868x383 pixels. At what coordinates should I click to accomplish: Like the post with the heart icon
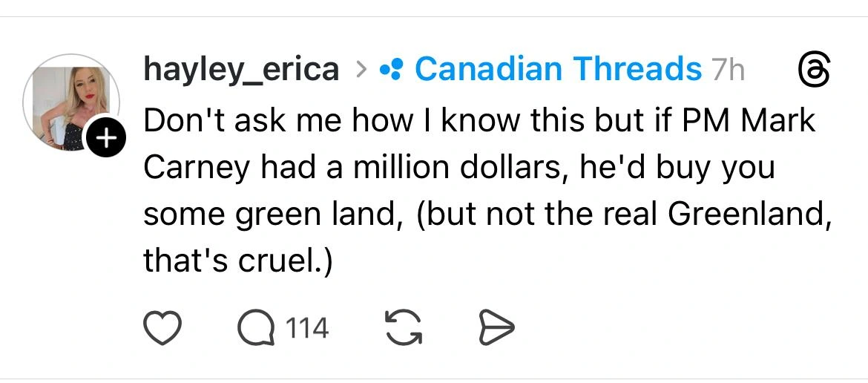pos(162,327)
